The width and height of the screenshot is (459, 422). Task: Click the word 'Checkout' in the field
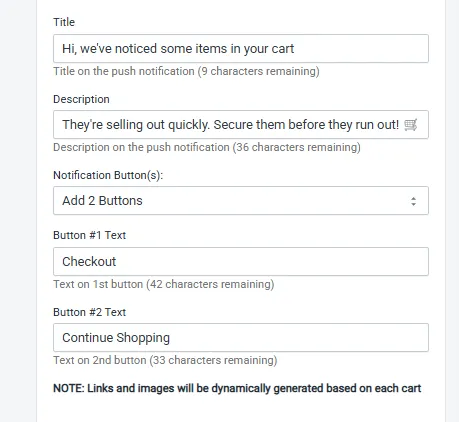(x=89, y=262)
